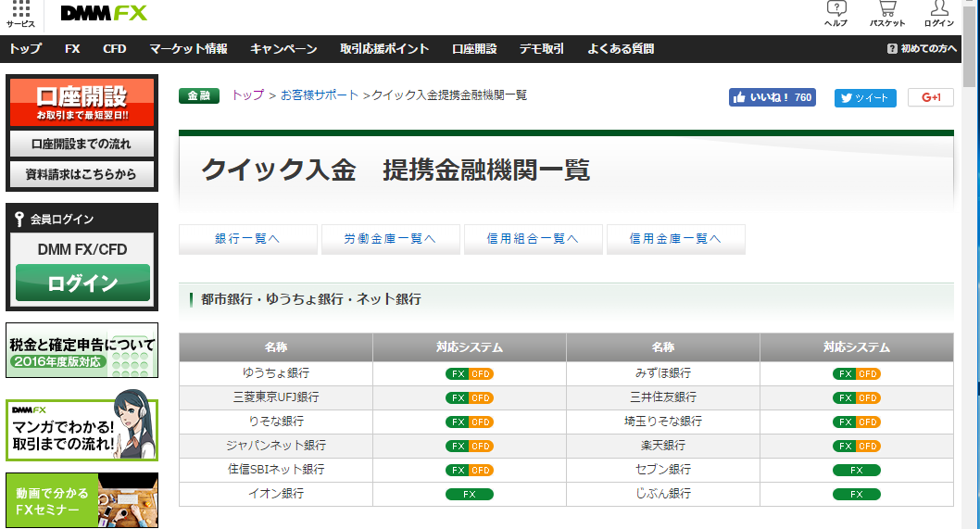Screen dimensions: 980x529
Task: Open 動画で分かるFXセミナー banner
Action: point(82,500)
